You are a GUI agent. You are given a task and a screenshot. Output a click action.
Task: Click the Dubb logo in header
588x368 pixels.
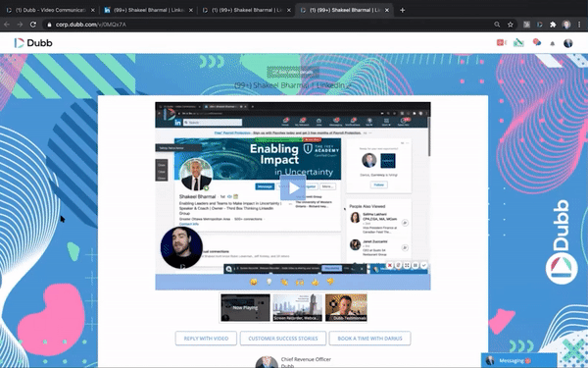[33, 43]
